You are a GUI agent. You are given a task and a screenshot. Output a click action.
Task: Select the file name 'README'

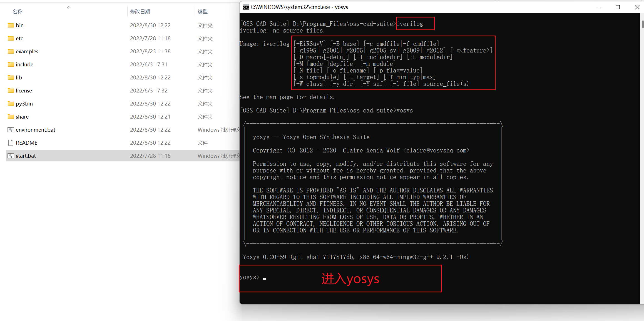click(26, 143)
